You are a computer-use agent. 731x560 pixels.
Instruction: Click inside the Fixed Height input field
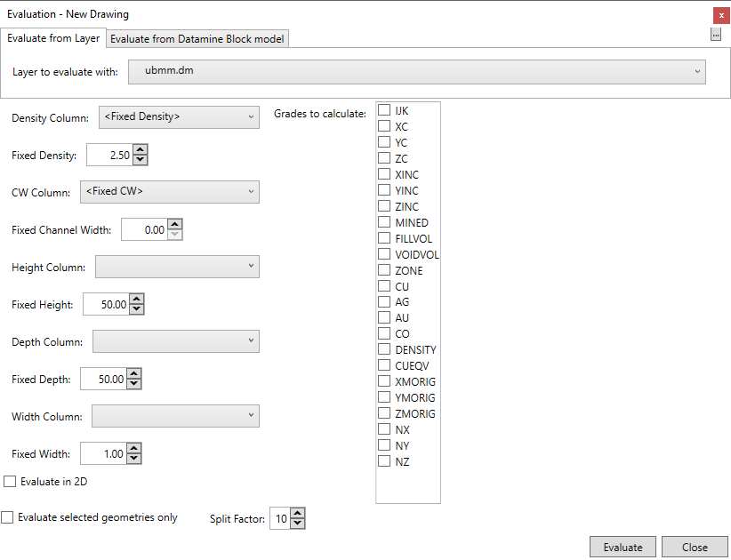point(105,305)
